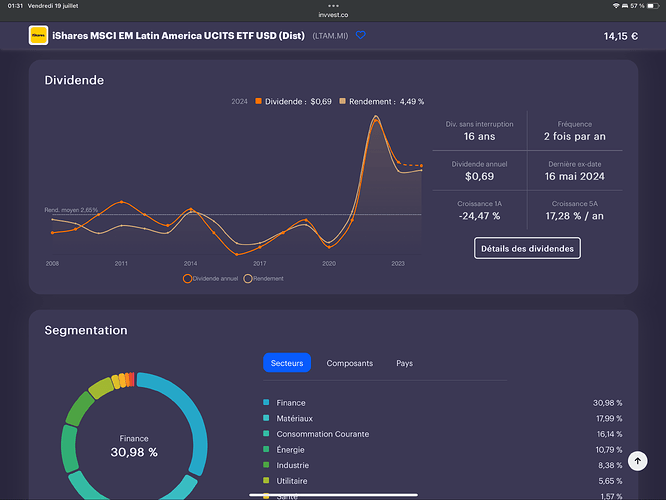Click the Matériaux color swatch

tap(266, 418)
